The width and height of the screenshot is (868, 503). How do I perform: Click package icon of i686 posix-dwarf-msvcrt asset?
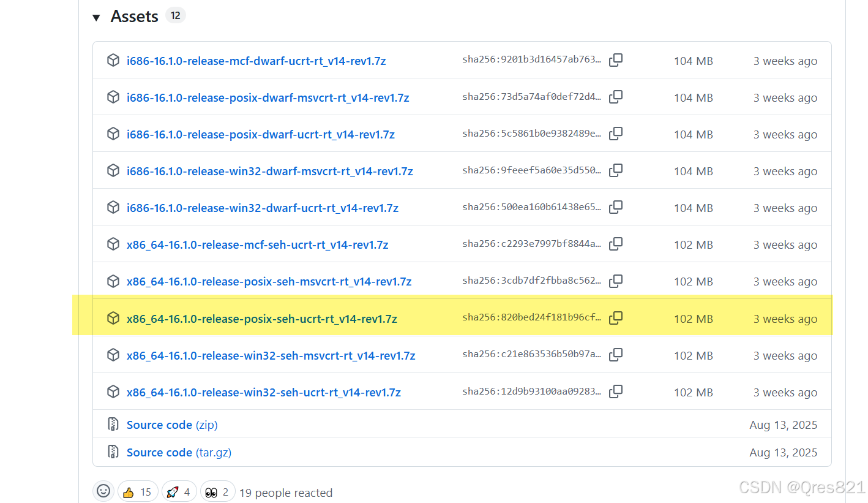click(113, 97)
